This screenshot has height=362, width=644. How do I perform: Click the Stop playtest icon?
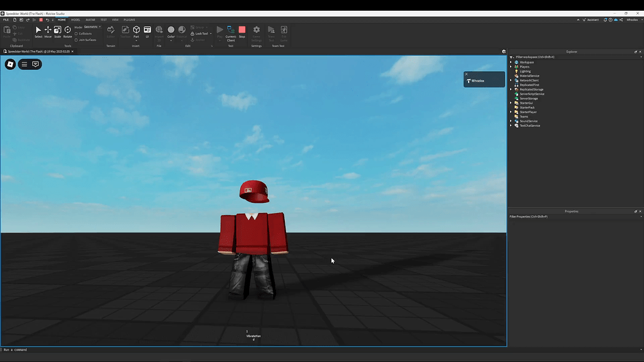[x=243, y=30]
